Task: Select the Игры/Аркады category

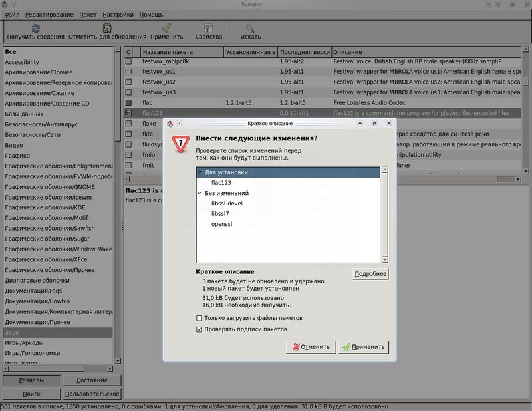Action: [24, 342]
